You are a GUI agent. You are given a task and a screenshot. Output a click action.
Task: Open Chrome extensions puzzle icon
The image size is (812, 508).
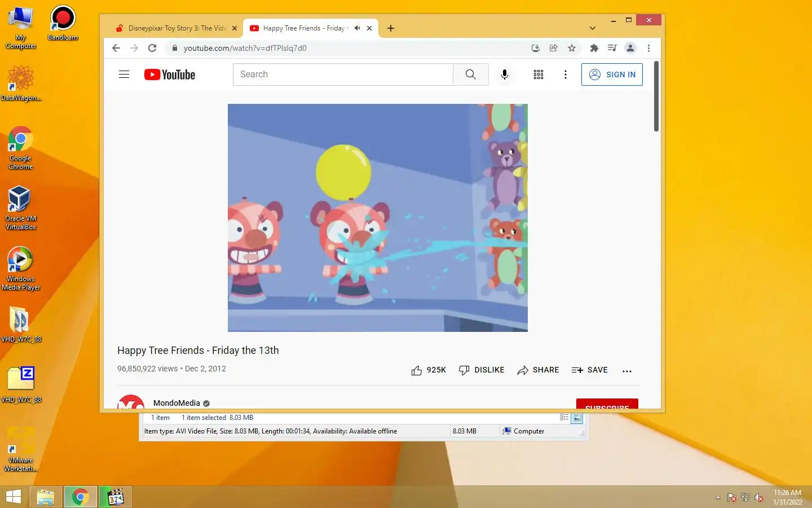tap(594, 48)
